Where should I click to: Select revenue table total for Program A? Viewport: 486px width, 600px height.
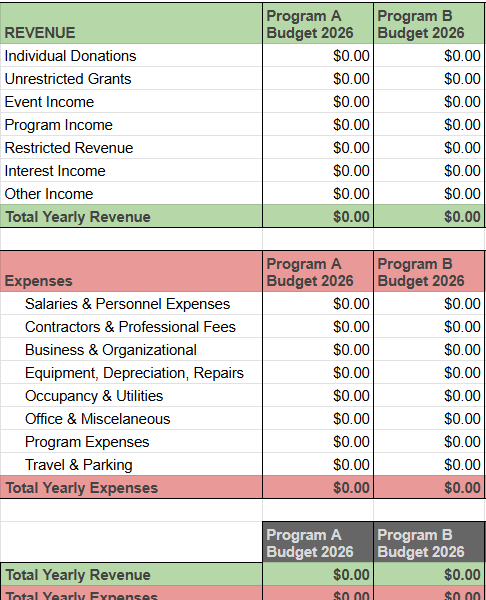318,216
